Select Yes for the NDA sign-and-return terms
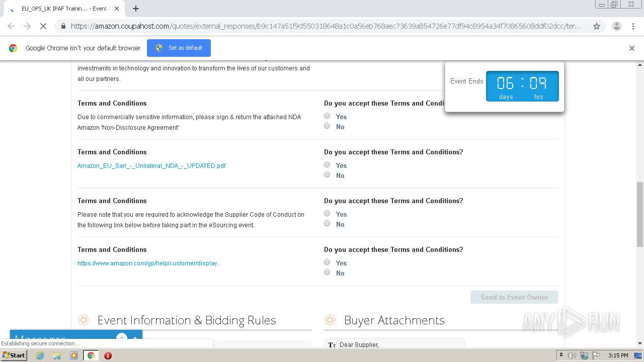 coord(327,116)
